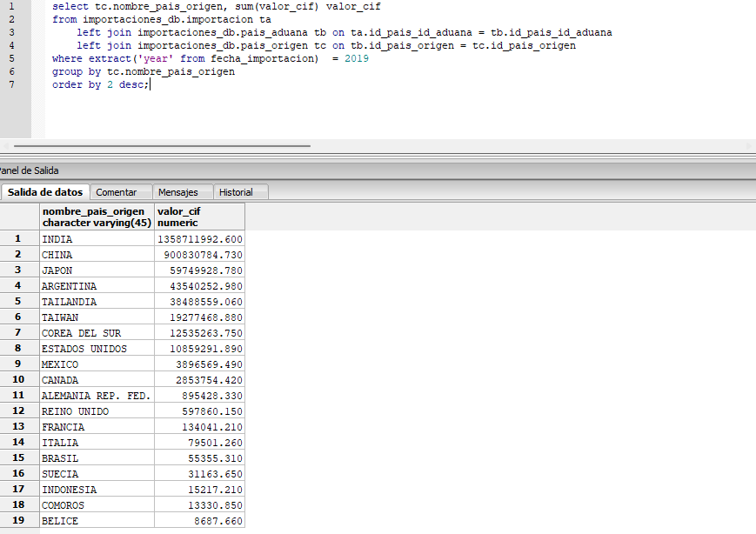Select the valor_cif column header
756x534 pixels.
point(199,217)
